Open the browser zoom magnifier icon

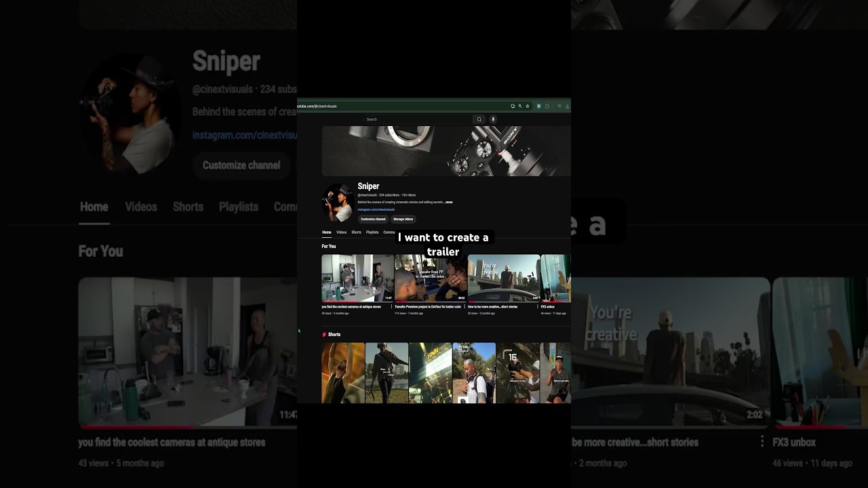click(520, 106)
